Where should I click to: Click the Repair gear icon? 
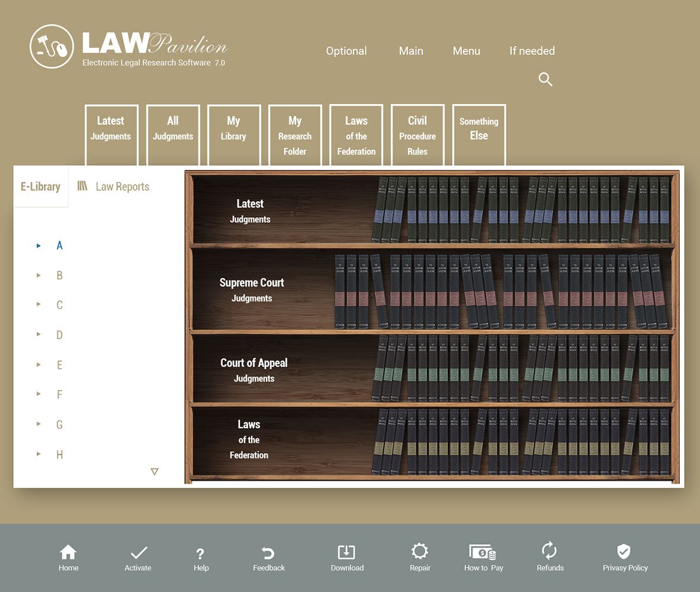(x=420, y=552)
